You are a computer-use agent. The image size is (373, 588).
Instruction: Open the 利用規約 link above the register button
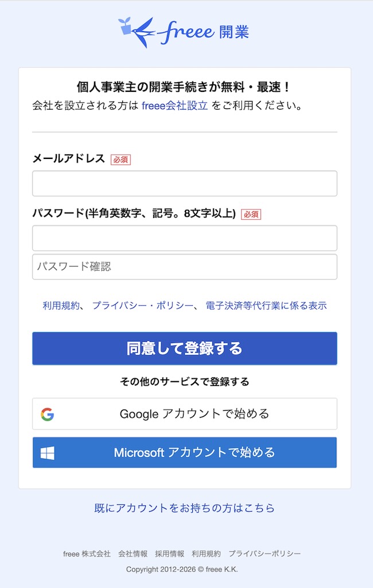(61, 306)
